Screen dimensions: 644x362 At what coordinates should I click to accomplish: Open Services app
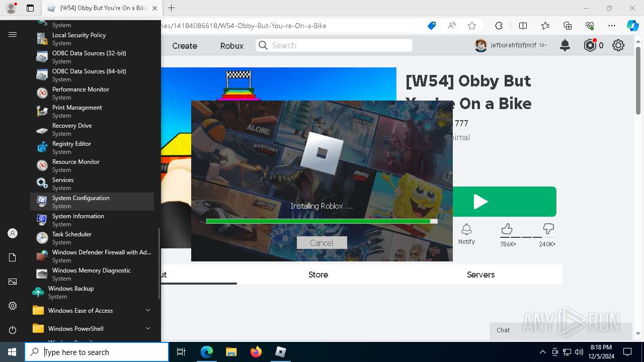tap(92, 184)
